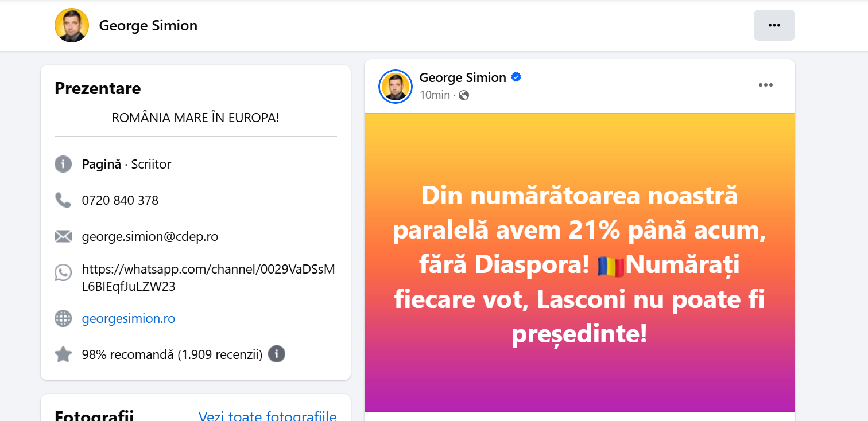Open the page options three-dot menu in header
Image resolution: width=868 pixels, height=421 pixels.
(x=774, y=25)
